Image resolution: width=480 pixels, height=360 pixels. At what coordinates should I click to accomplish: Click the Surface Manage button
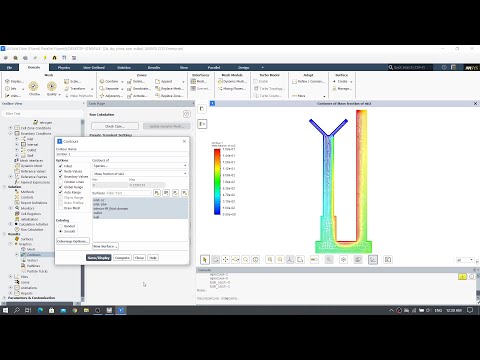point(342,89)
